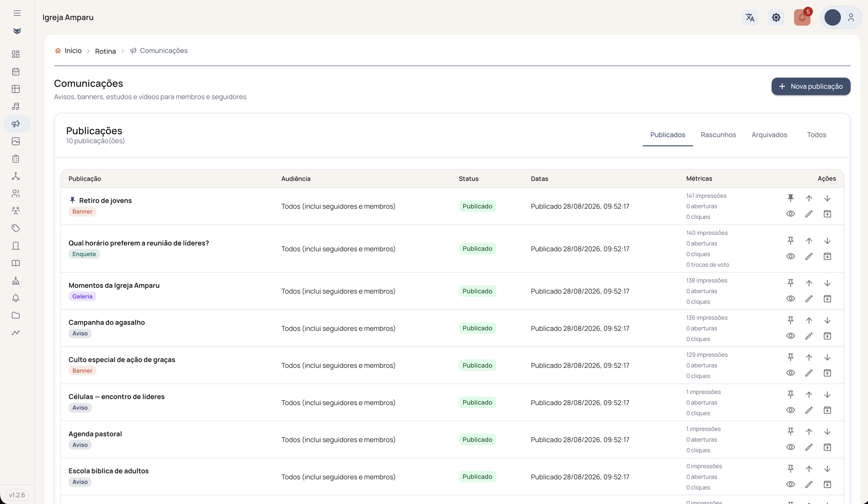
Task: Click the v1.2.6 version label
Action: coord(17,495)
